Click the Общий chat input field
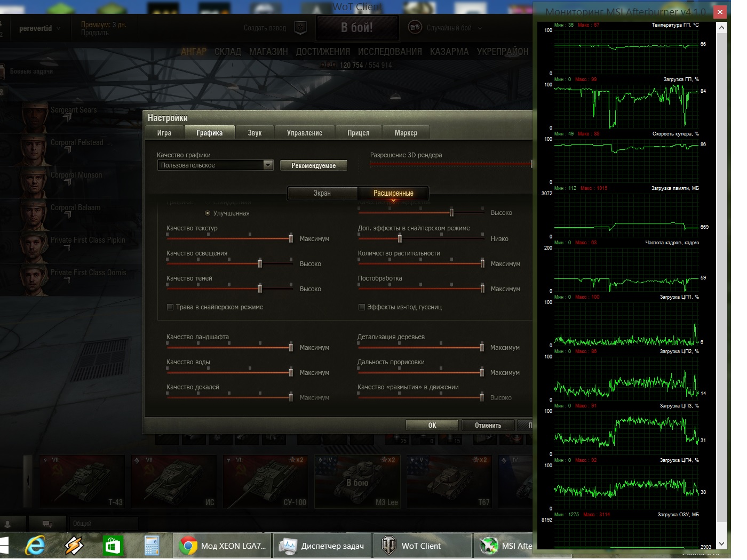 (104, 524)
